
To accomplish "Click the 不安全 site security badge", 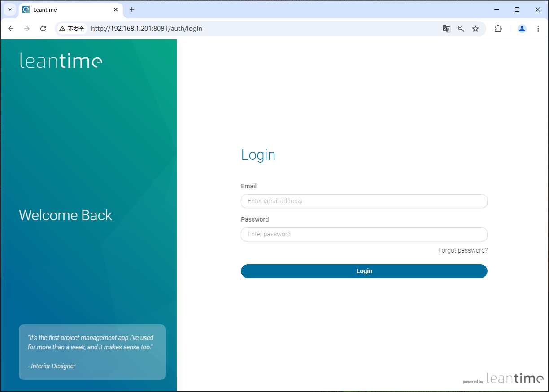I will 72,29.
